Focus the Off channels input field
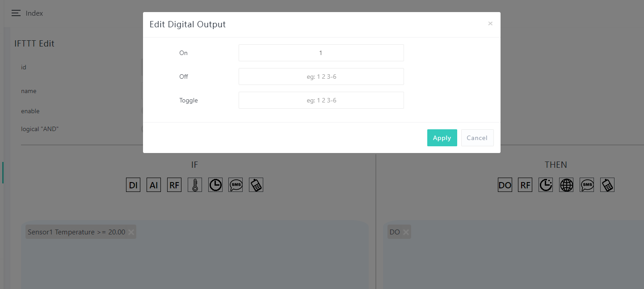 (x=321, y=76)
